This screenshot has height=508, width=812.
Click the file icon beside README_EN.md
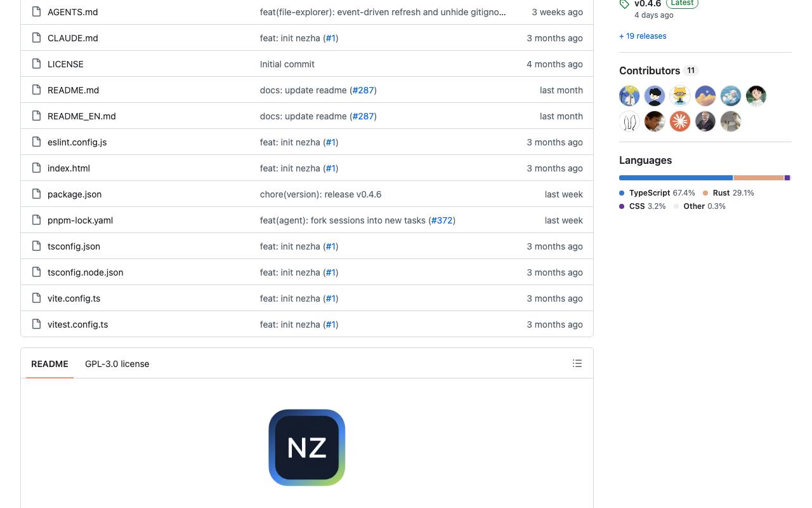click(36, 116)
